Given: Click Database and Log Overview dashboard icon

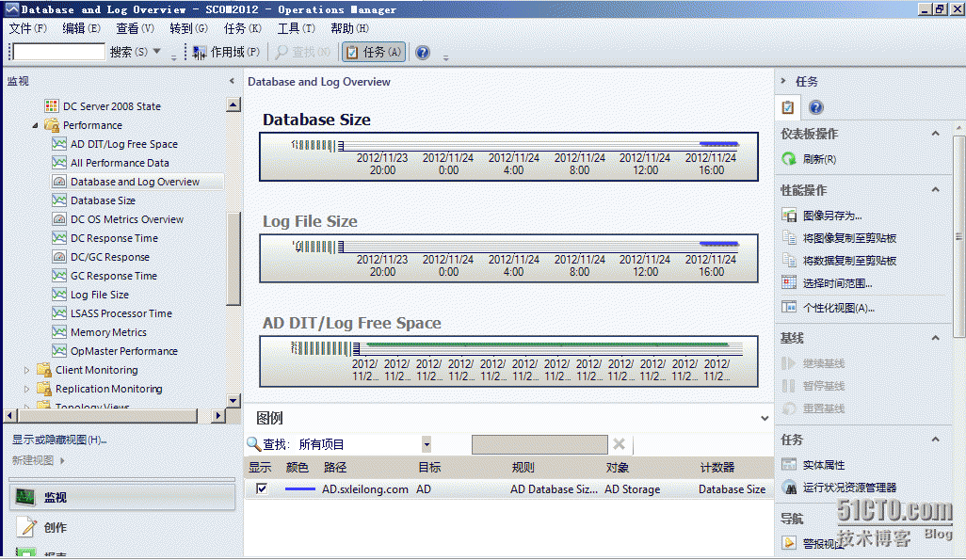Looking at the screenshot, I should pyautogui.click(x=59, y=182).
